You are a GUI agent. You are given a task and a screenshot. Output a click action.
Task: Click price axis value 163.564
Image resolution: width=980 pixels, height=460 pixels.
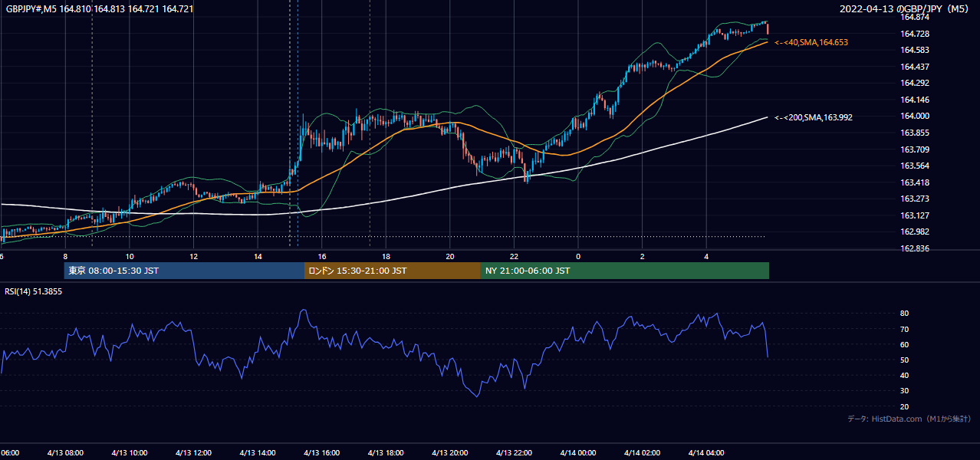coord(915,166)
